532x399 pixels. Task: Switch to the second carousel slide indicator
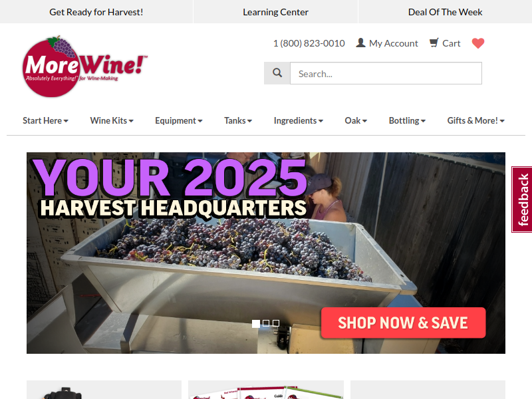[266, 323]
